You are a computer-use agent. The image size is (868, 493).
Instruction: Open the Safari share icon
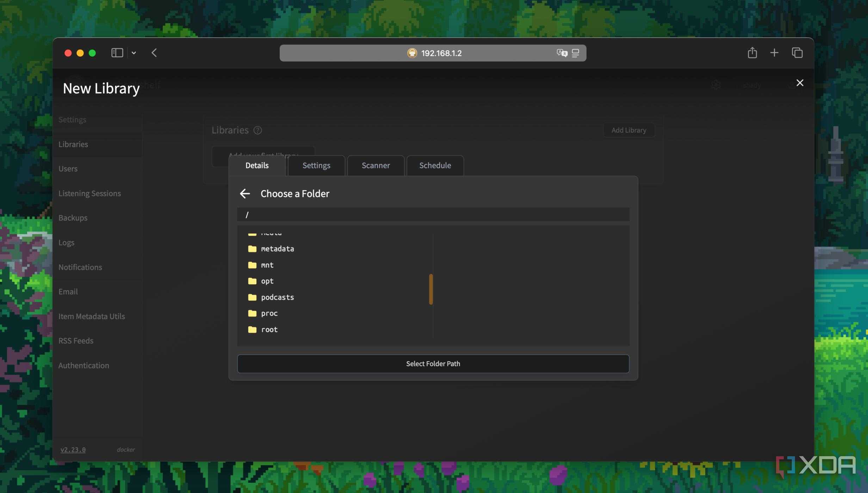[x=752, y=53]
